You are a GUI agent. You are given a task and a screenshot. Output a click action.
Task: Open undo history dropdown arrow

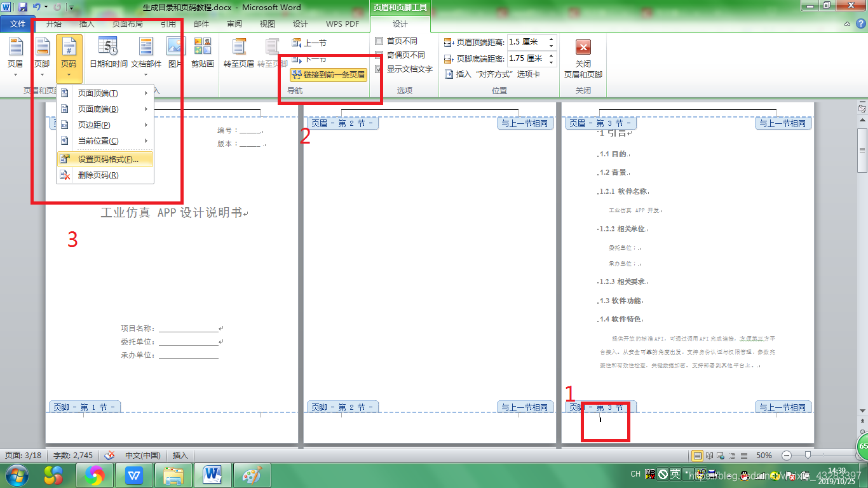click(x=46, y=8)
